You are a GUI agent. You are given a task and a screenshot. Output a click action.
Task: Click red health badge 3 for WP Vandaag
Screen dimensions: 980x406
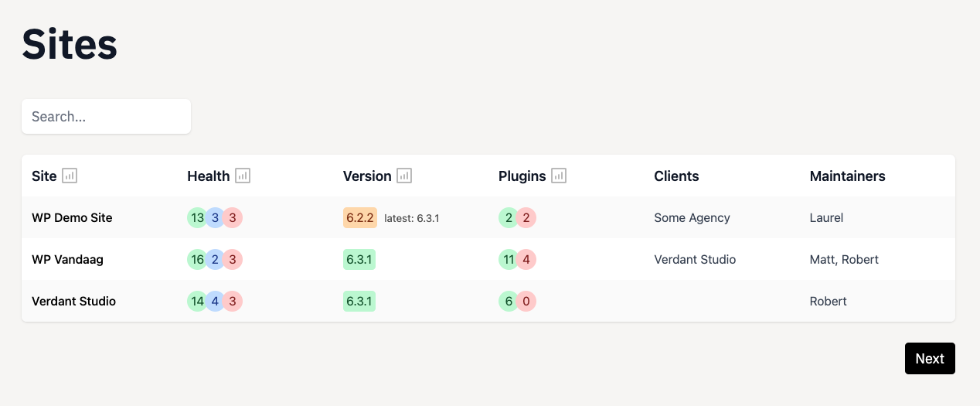click(x=233, y=260)
